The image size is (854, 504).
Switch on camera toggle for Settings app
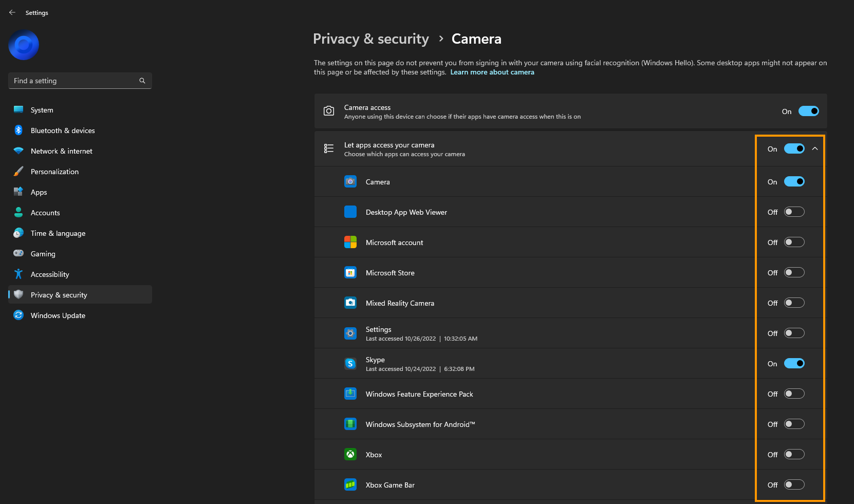tap(794, 333)
